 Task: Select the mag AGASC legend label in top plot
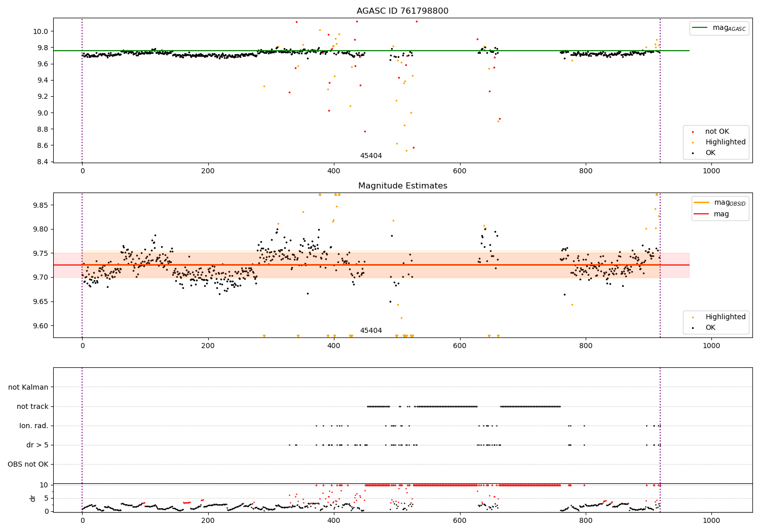729,28
